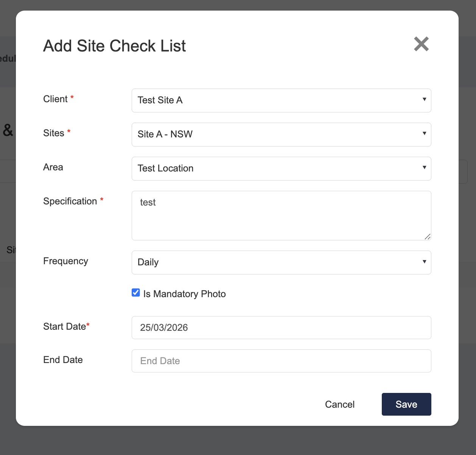Click the Frequency dropdown arrow icon

[x=424, y=262]
